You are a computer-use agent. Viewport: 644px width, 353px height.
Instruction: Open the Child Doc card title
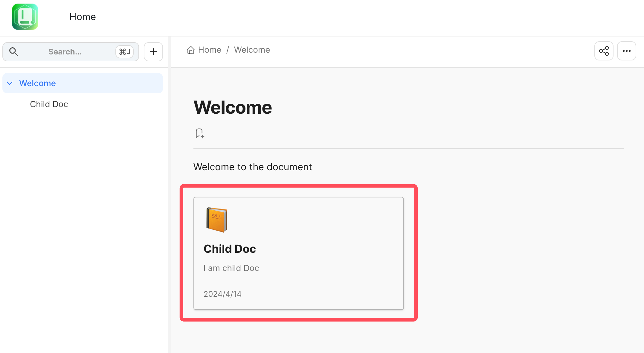coord(230,249)
